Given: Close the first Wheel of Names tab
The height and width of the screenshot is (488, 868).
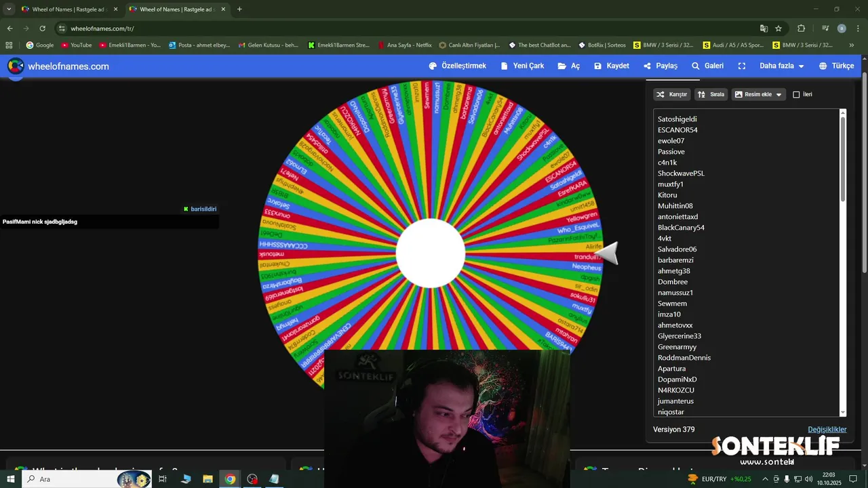Looking at the screenshot, I should 115,9.
